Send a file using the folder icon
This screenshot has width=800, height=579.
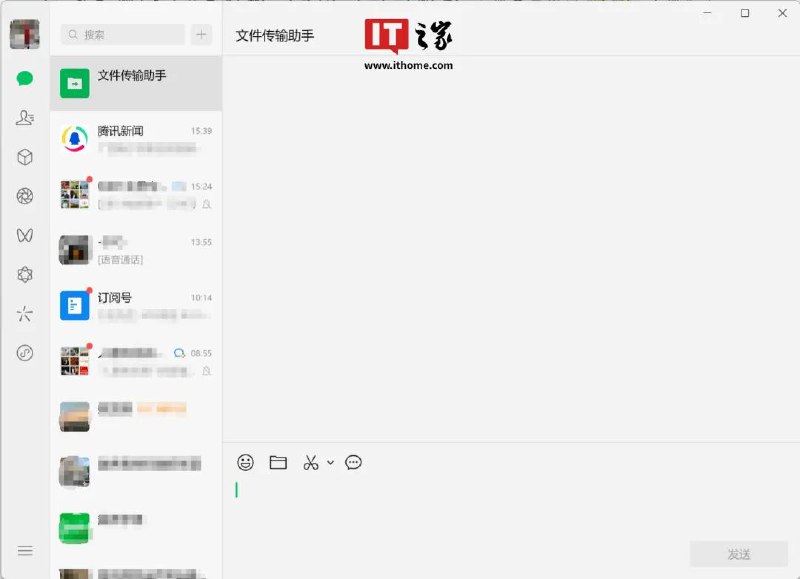point(277,462)
